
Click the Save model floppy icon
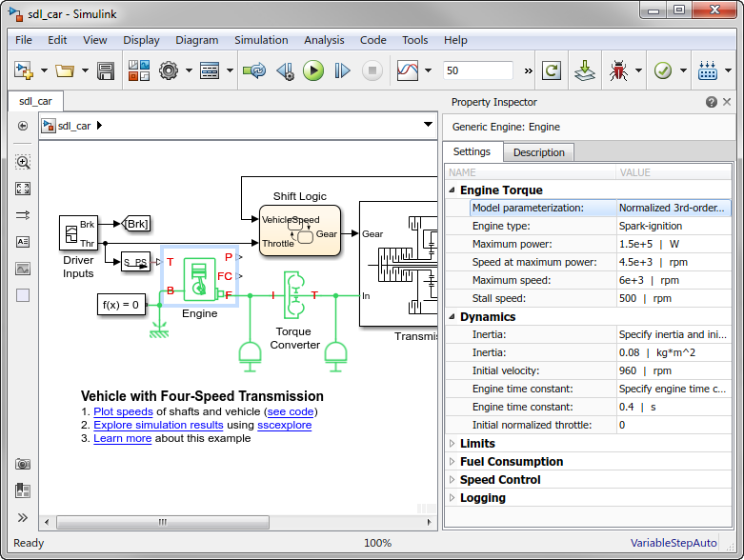[x=106, y=70]
